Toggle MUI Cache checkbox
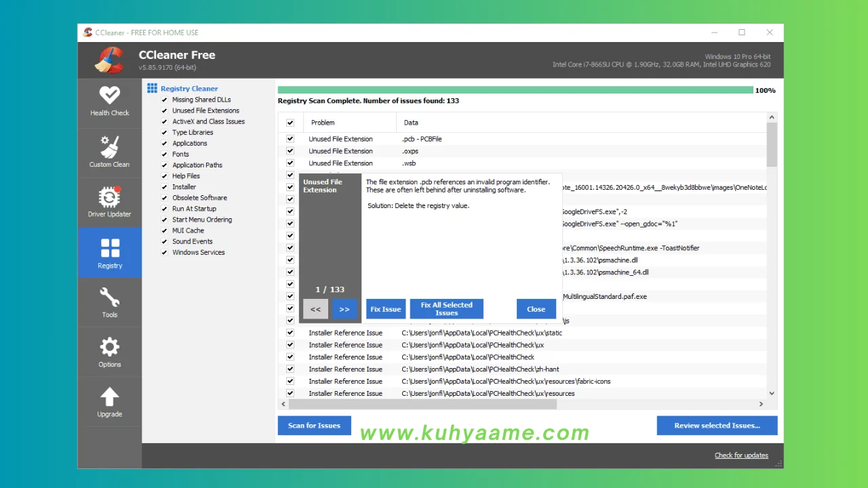Image resolution: width=868 pixels, height=488 pixels. coord(164,230)
